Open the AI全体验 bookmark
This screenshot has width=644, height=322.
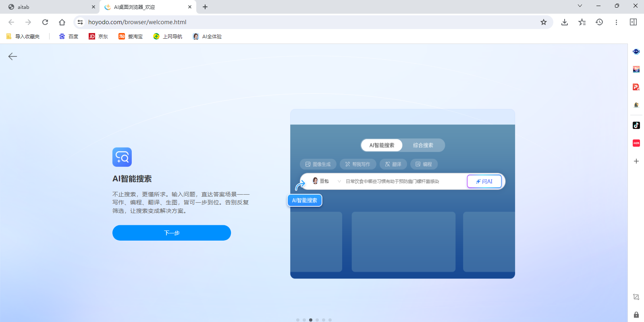pyautogui.click(x=207, y=36)
